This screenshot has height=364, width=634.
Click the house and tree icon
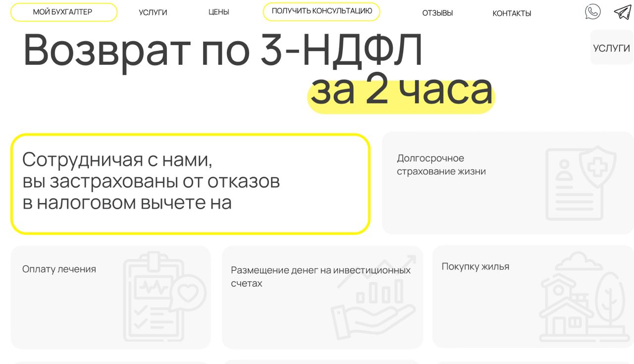(584, 297)
